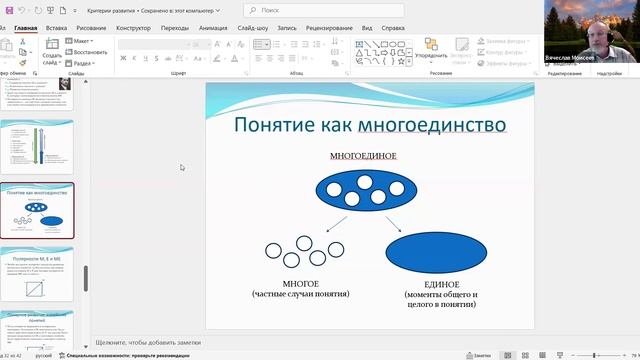Justify text in the paragraph group
The width and height of the screenshot is (640, 360).
click(292, 59)
